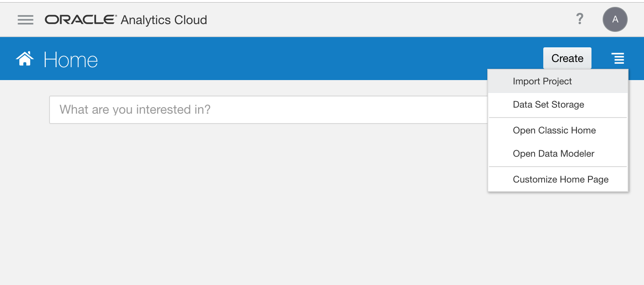Viewport: 644px width, 285px height.
Task: Open the hamburger navigation menu
Action: coord(25,20)
